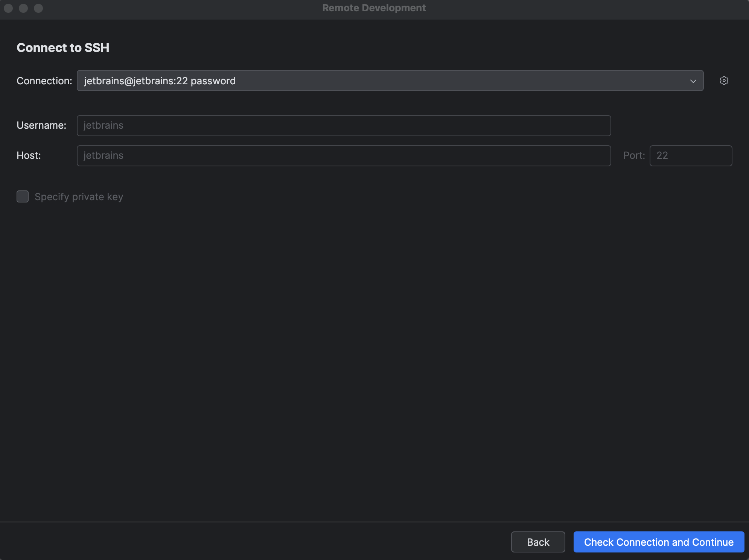Select the gear icon to manage SSH configurations

click(x=724, y=81)
